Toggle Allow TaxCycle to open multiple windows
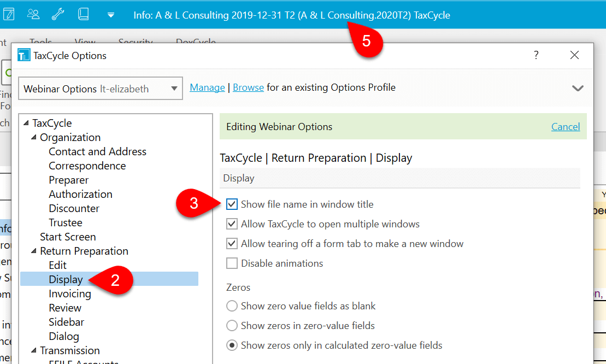 (x=232, y=224)
